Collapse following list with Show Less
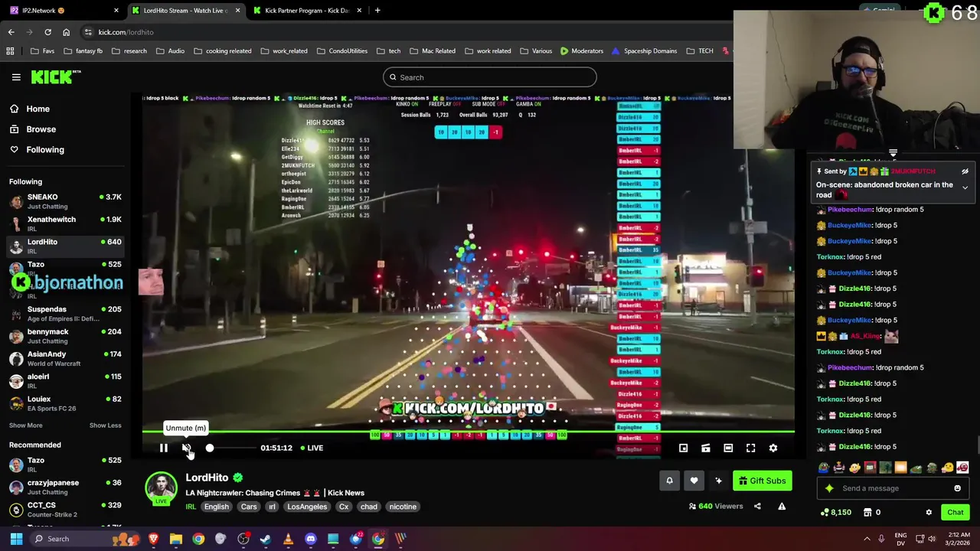 105,425
